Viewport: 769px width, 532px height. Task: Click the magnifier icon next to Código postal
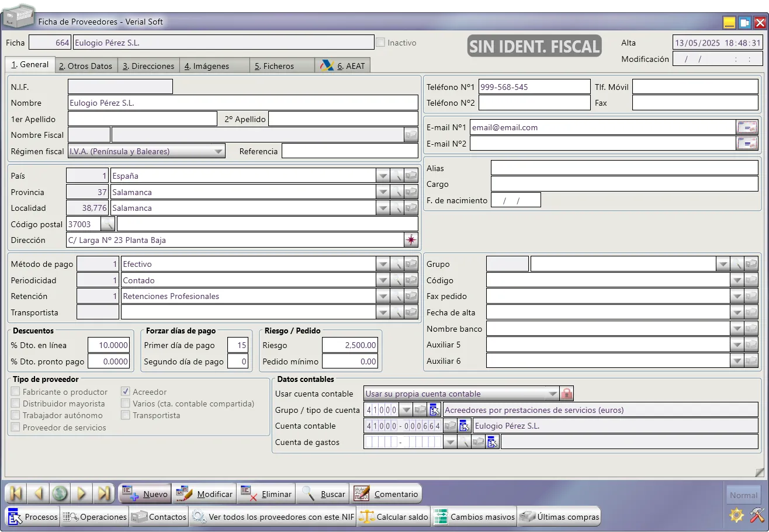pos(108,224)
